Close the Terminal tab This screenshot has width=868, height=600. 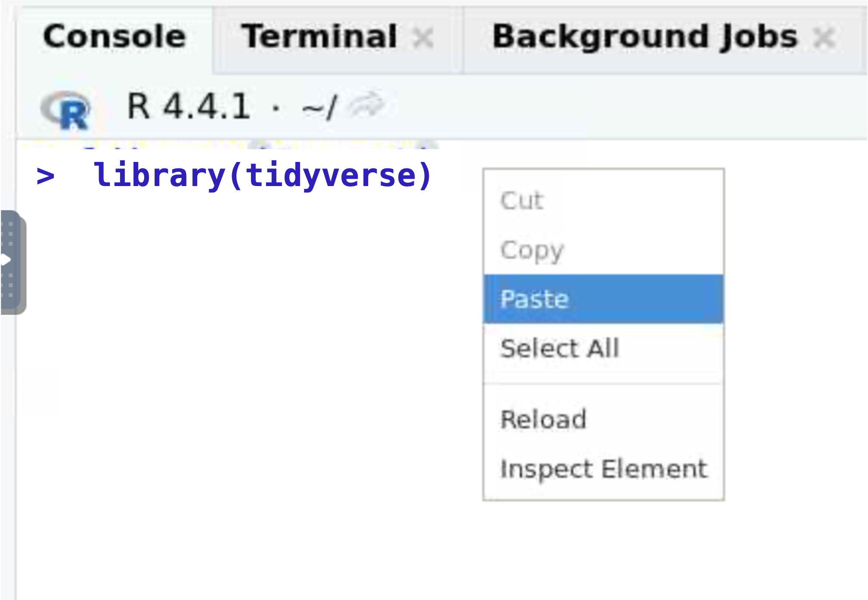(423, 38)
